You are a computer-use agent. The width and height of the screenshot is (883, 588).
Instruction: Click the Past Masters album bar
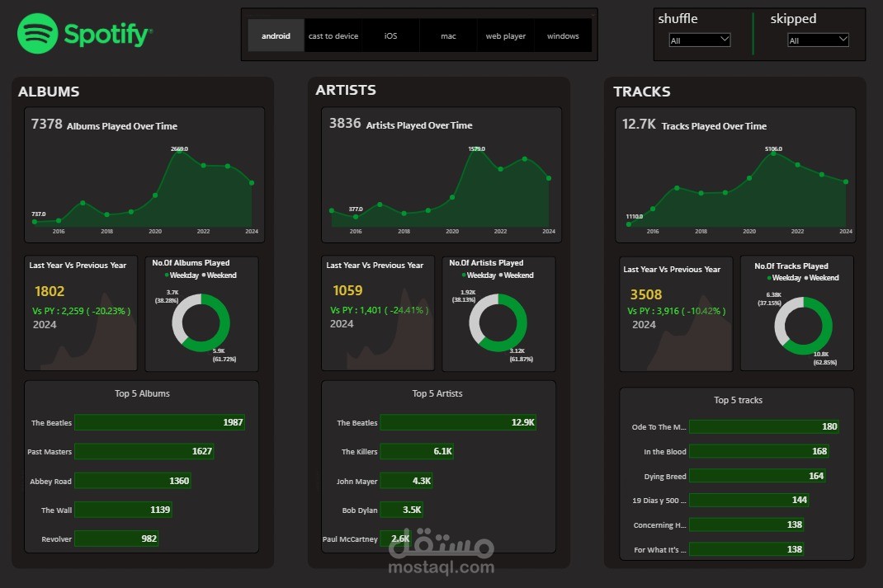(x=144, y=451)
